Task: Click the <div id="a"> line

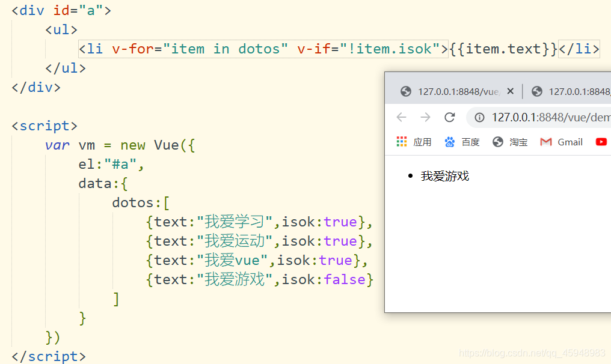Action: (x=61, y=10)
